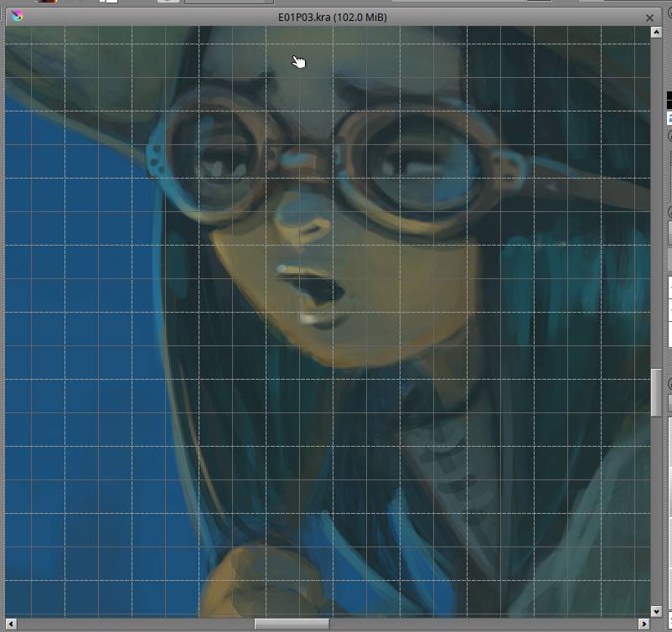Click the horizontal scrollbar left arrow
The width and height of the screenshot is (672, 632).
11,624
